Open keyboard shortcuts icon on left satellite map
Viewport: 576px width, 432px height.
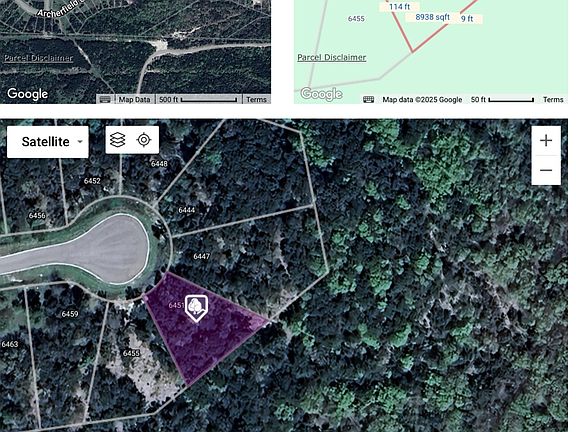tap(105, 100)
